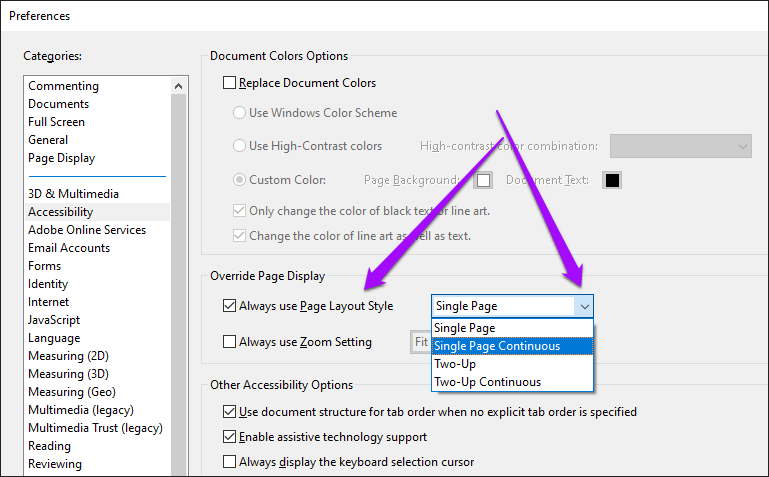
Task: Open the Page Layout Style dropdown arrow
Action: [x=584, y=306]
